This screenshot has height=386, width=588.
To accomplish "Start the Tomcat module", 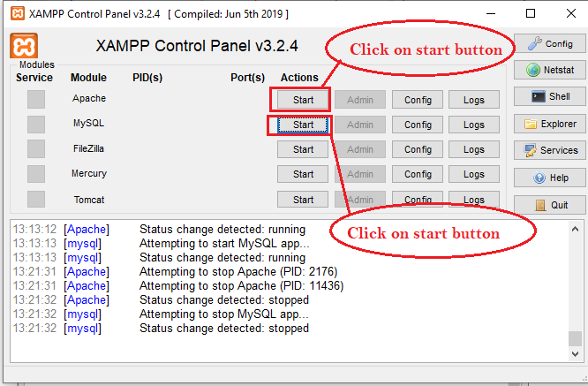I will pos(303,200).
